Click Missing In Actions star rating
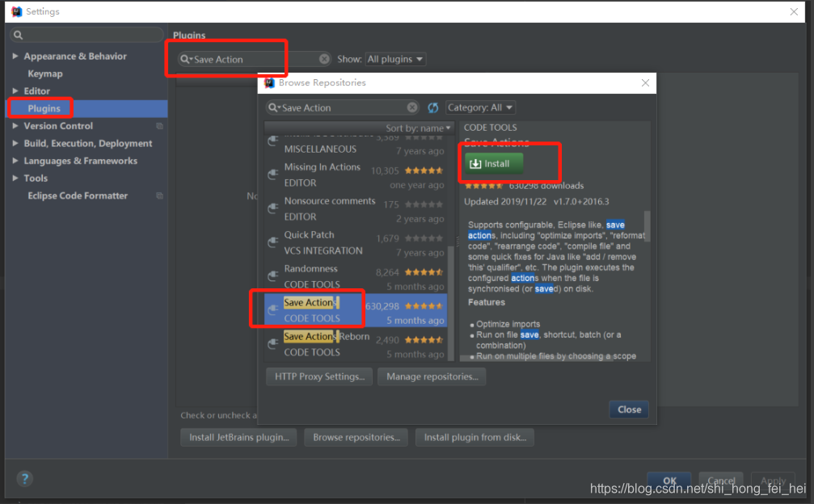This screenshot has width=814, height=504. click(424, 170)
